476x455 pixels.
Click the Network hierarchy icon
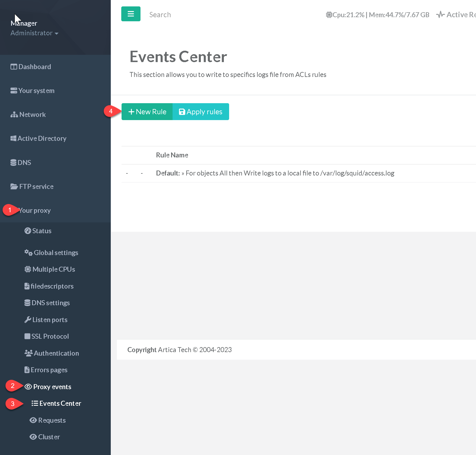(x=14, y=115)
